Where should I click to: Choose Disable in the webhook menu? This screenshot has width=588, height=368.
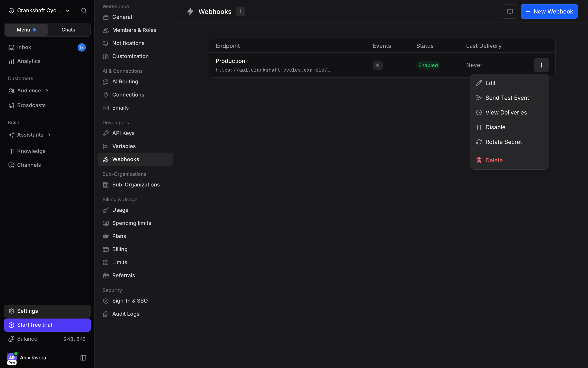509,127
